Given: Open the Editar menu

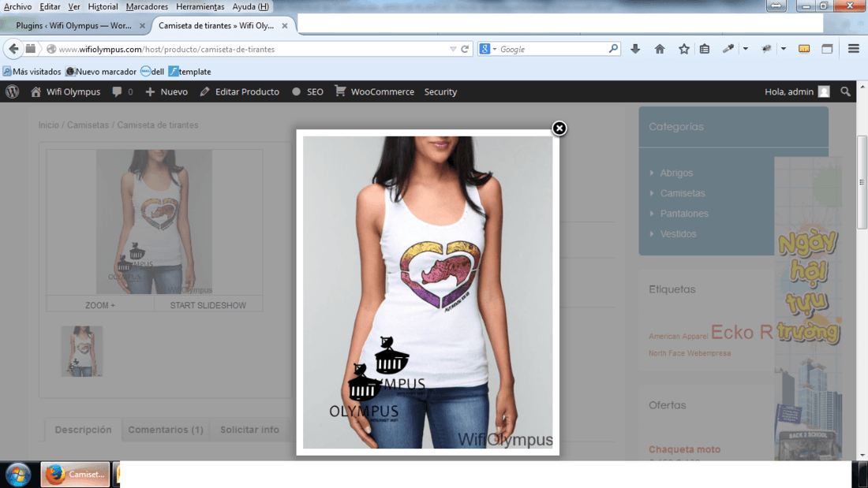Looking at the screenshot, I should (50, 6).
